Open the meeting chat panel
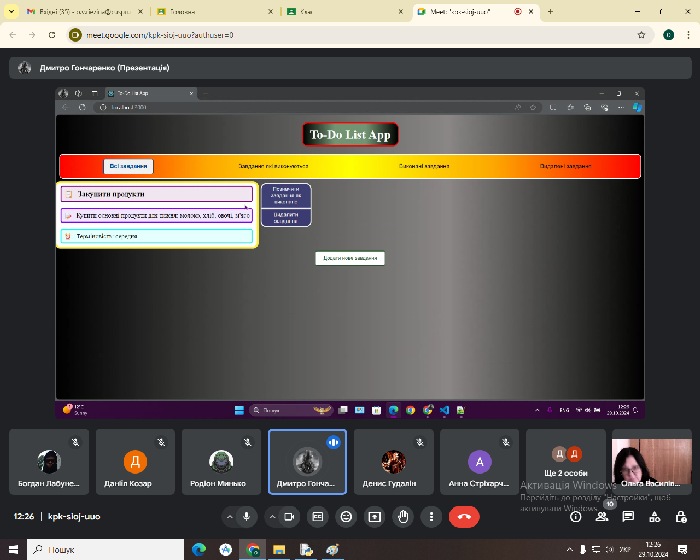 click(628, 517)
